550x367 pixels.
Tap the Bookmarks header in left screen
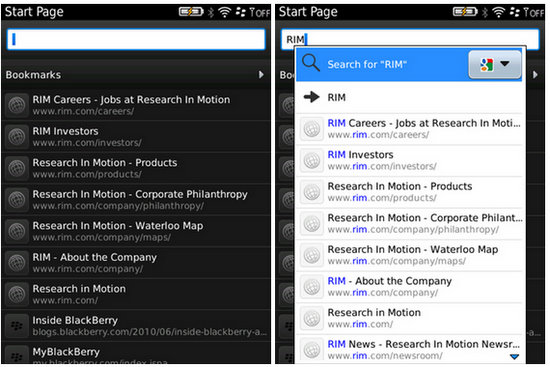136,75
